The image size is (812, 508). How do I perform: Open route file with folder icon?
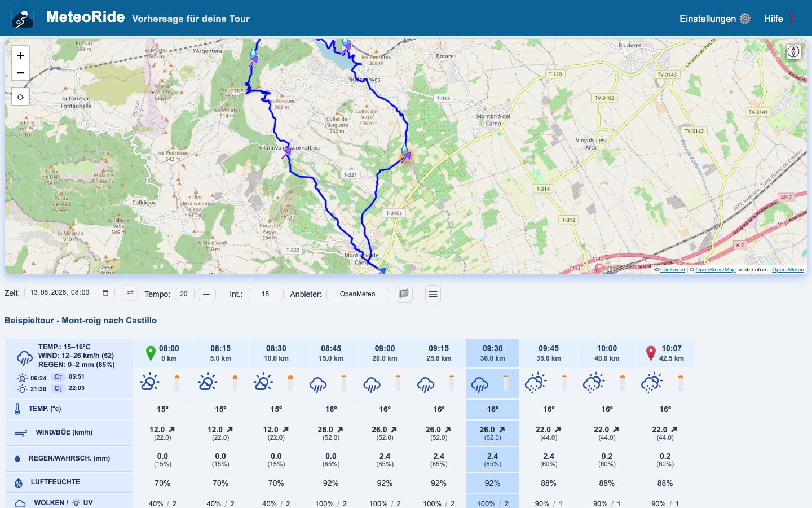click(404, 294)
